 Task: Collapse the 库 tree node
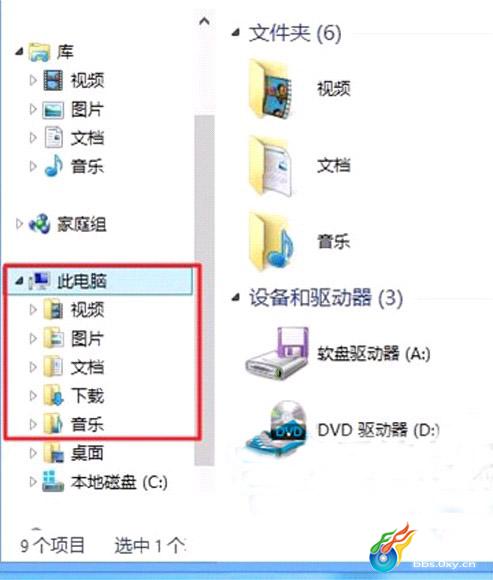[19, 52]
